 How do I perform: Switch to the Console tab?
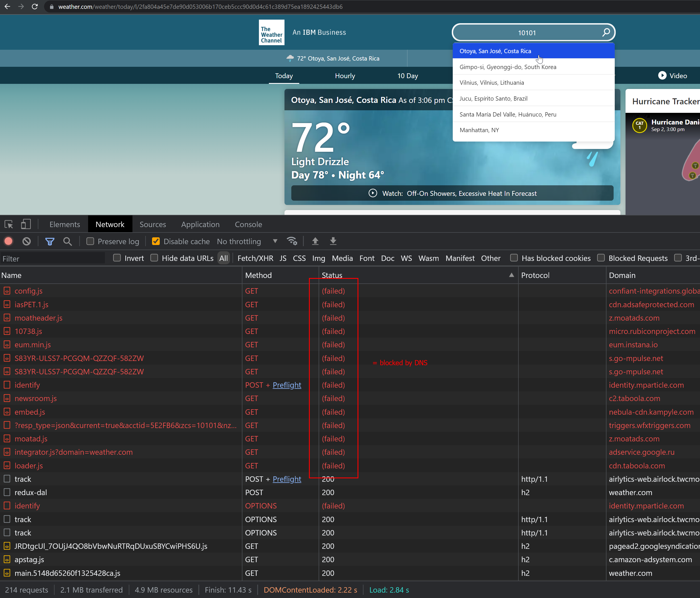[248, 224]
